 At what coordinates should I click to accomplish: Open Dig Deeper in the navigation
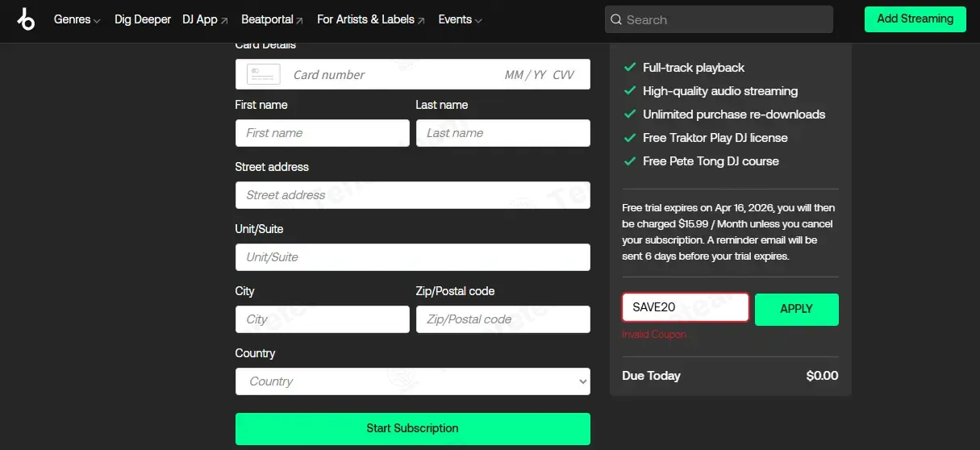143,19
